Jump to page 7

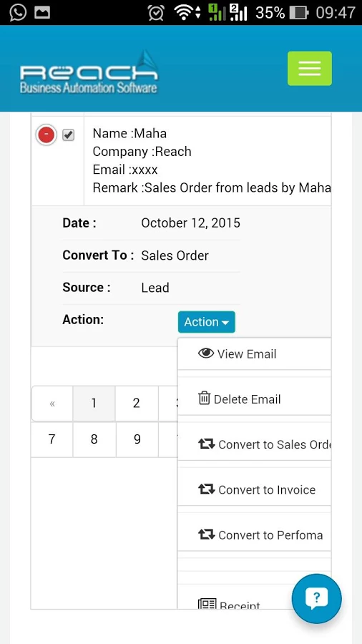[52, 439]
